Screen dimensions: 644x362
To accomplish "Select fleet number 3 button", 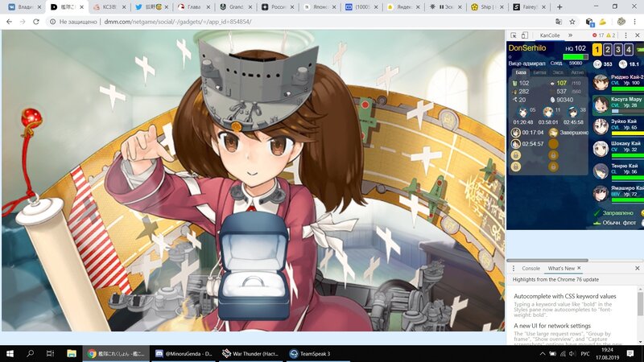I will [x=618, y=50].
